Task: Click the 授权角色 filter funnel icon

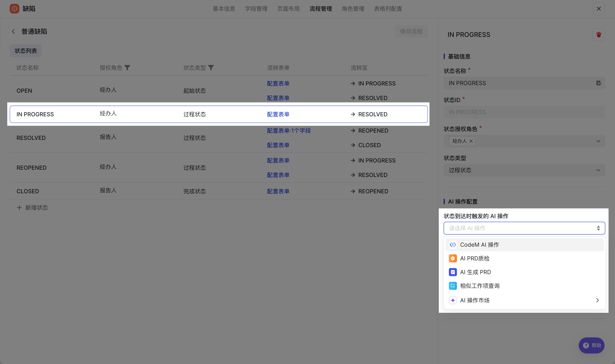Action: point(127,68)
